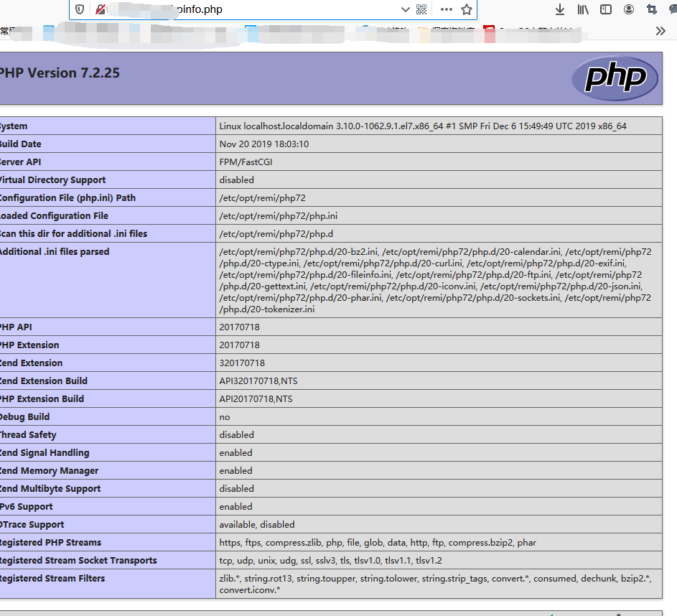Show more bookmarks with the double chevron
Viewport: 677px width, 616px height.
tap(660, 31)
